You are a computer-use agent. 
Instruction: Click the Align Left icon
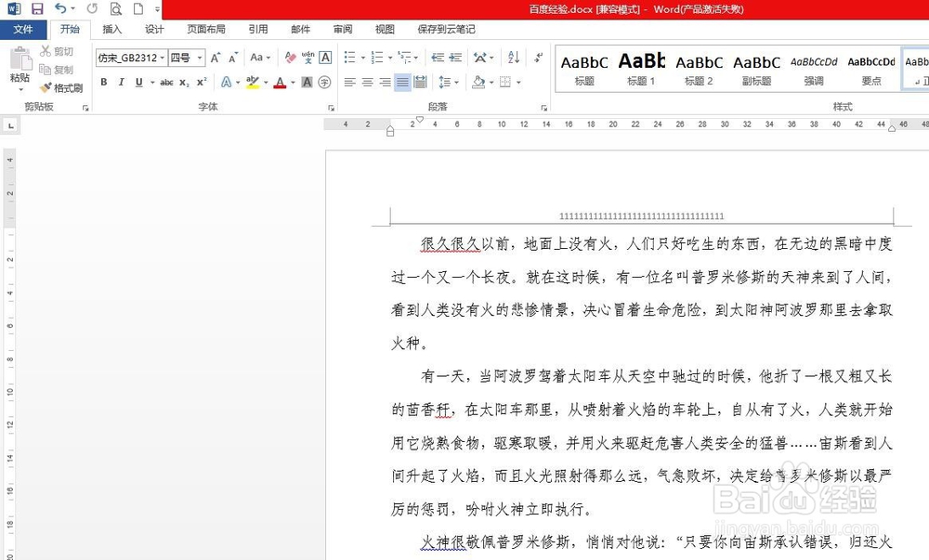point(349,83)
